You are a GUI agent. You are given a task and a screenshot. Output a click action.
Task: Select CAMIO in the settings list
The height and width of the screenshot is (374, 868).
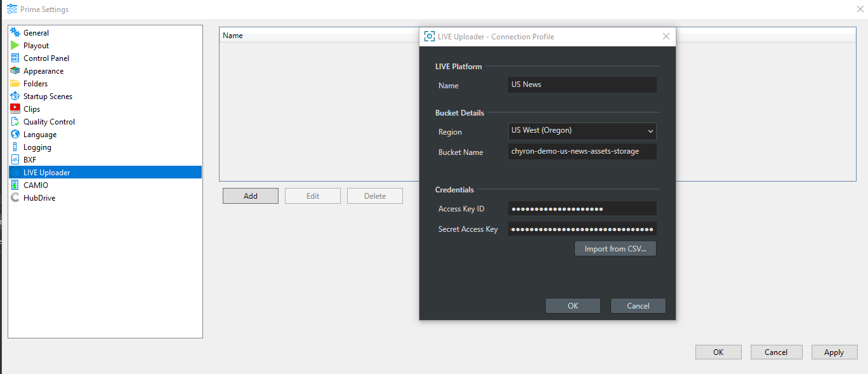pyautogui.click(x=36, y=185)
